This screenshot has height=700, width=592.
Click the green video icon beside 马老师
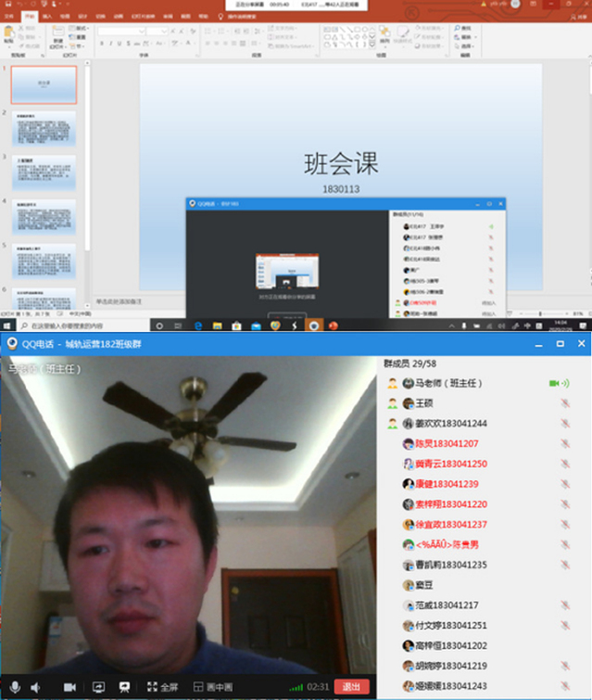558,383
